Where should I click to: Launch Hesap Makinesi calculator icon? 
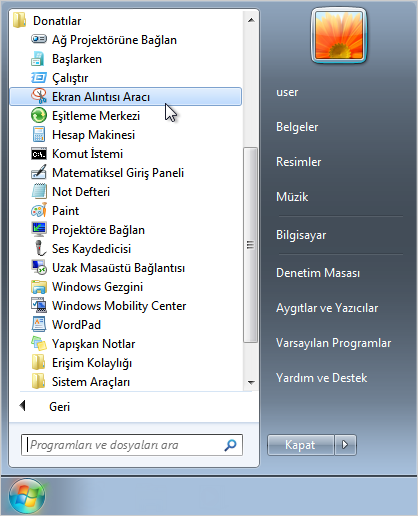click(39, 135)
